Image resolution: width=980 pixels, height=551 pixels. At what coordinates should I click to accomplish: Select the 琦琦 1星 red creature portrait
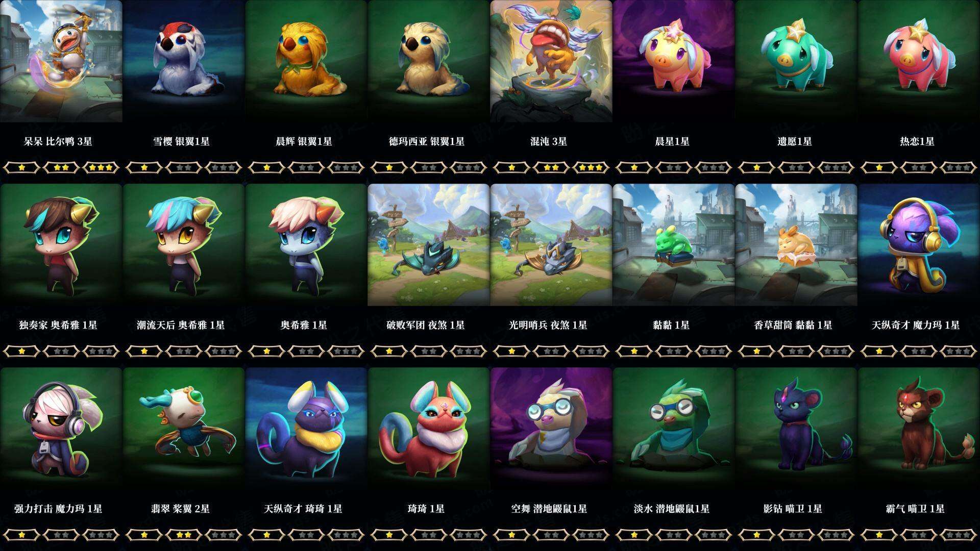pos(429,429)
